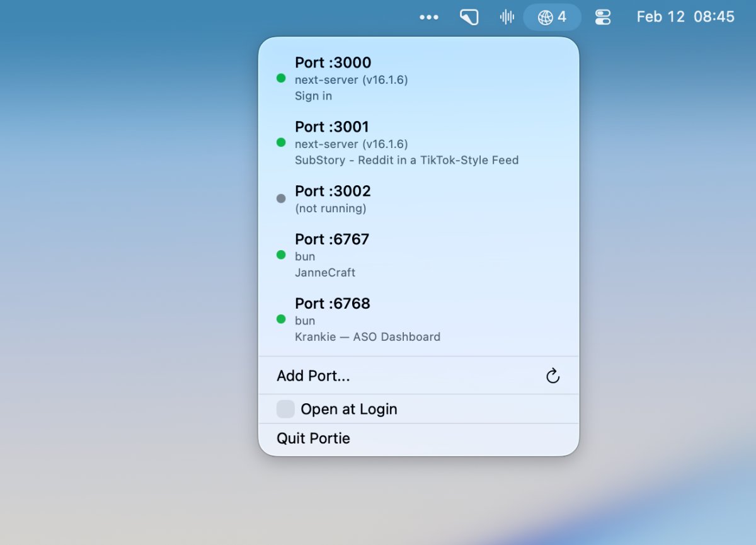Click the audio waveform menu bar icon
The height and width of the screenshot is (545, 756).
tap(507, 17)
